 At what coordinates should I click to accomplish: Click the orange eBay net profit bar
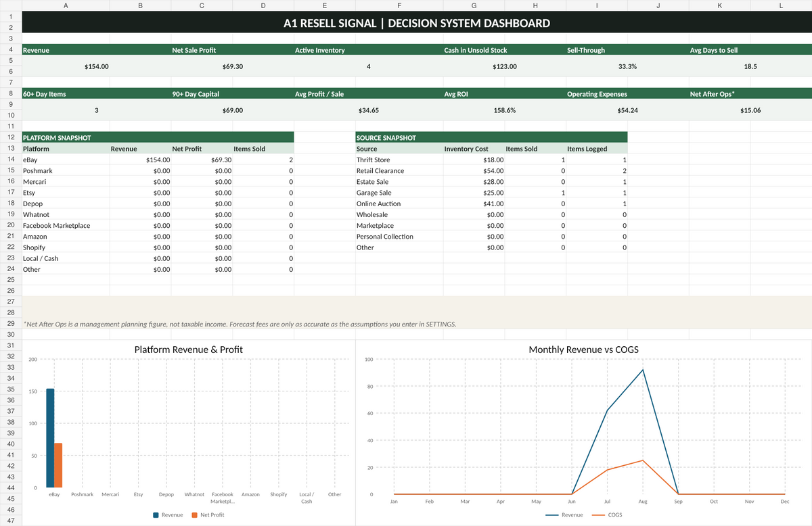[58, 465]
